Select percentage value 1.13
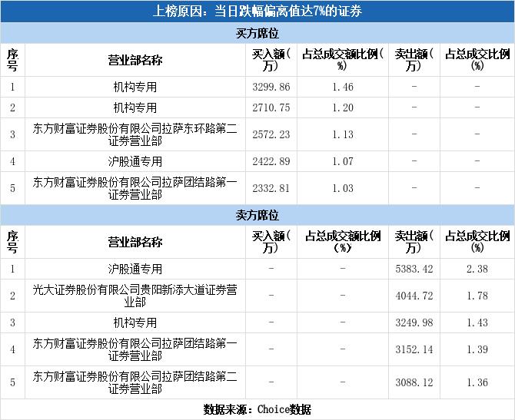This screenshot has width=515, height=420. click(x=343, y=134)
